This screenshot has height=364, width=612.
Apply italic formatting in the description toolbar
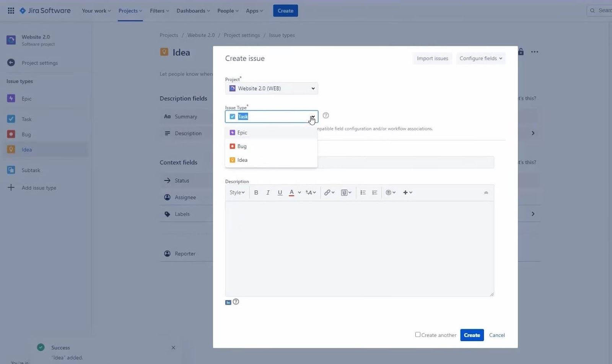pyautogui.click(x=268, y=192)
